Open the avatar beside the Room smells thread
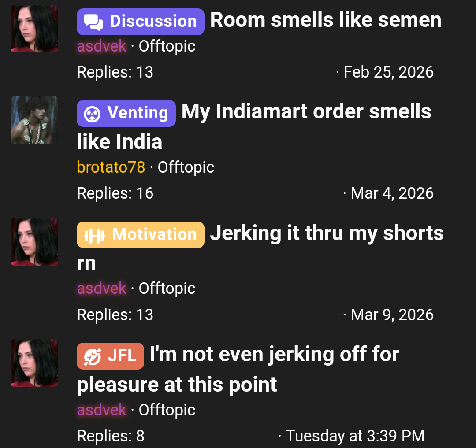Image resolution: width=476 pixels, height=448 pixels. coord(34,29)
